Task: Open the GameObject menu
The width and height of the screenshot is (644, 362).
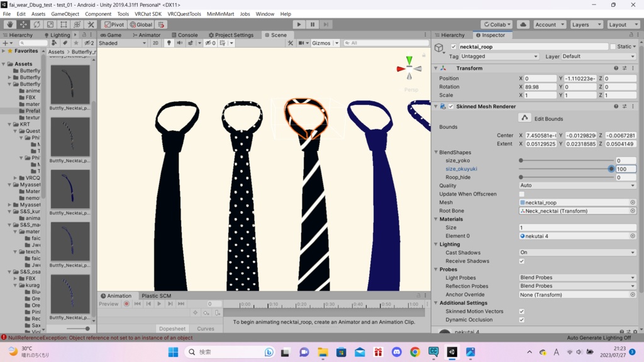Action: click(x=65, y=14)
